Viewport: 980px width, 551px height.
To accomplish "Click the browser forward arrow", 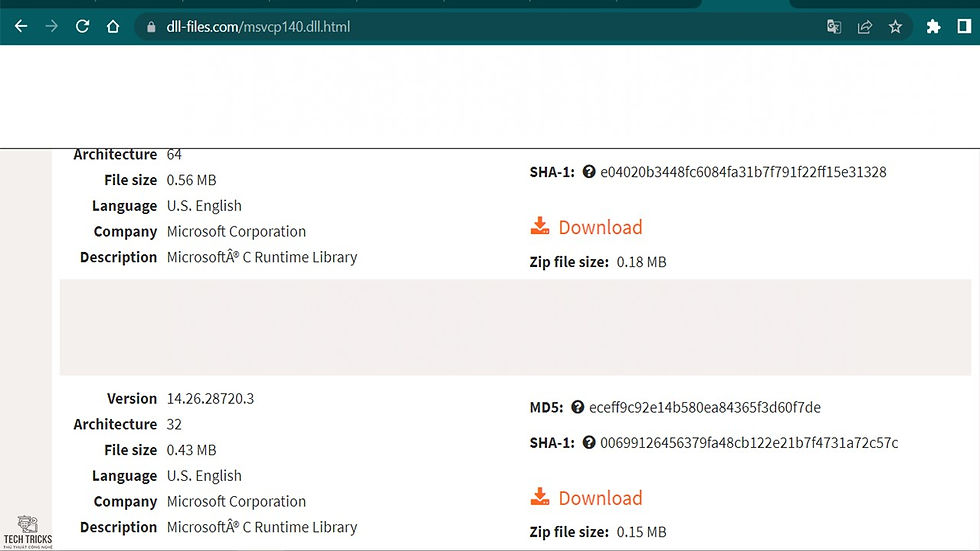I will click(x=52, y=26).
